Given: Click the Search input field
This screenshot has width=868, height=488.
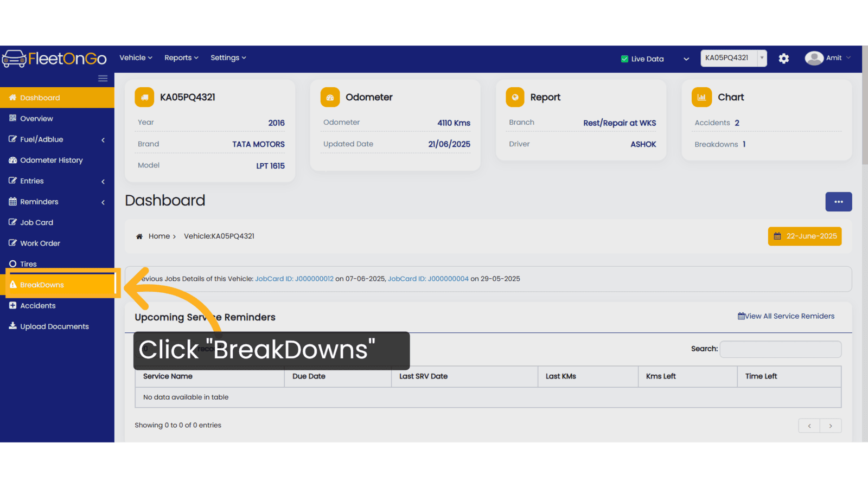Looking at the screenshot, I should point(781,349).
